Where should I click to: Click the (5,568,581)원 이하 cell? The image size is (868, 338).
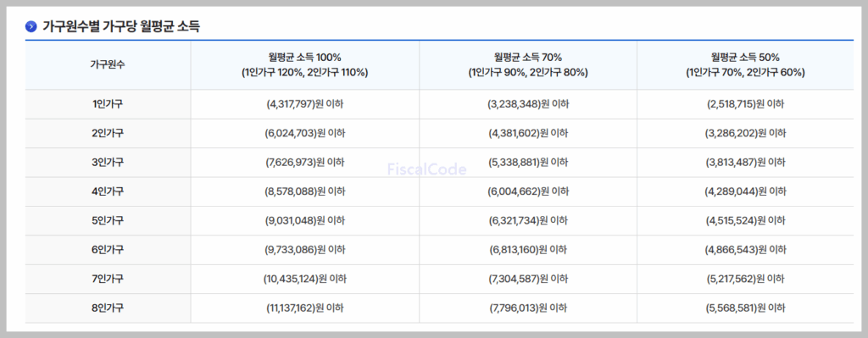745,308
